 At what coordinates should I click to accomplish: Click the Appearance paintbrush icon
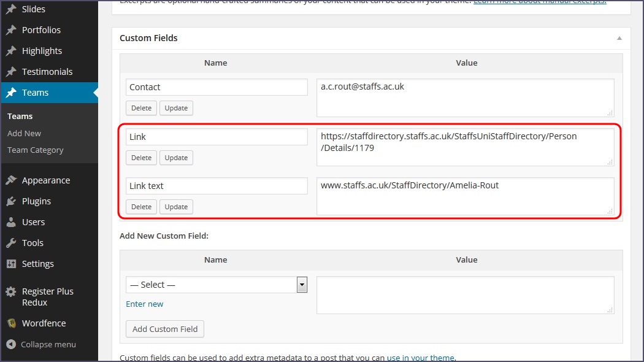pyautogui.click(x=11, y=180)
